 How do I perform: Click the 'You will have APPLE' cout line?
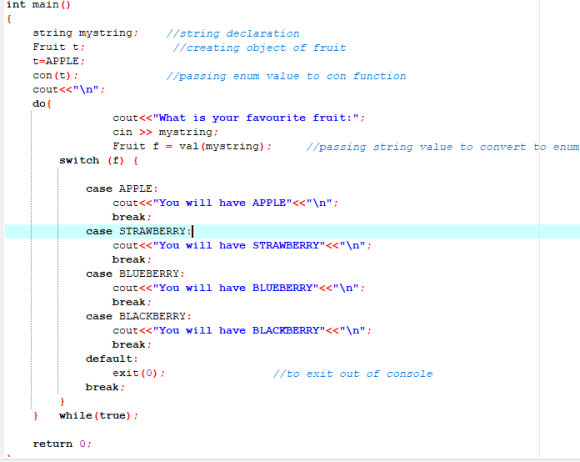pyautogui.click(x=225, y=203)
